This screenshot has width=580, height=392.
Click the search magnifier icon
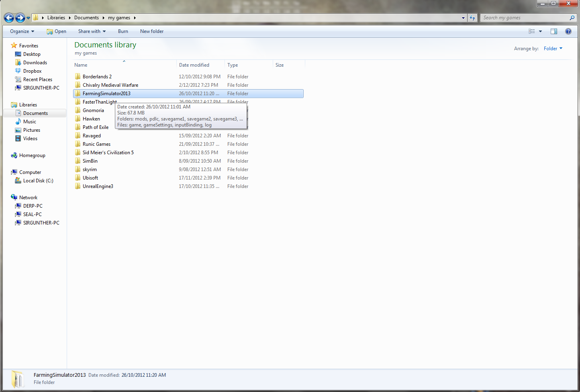pos(572,18)
